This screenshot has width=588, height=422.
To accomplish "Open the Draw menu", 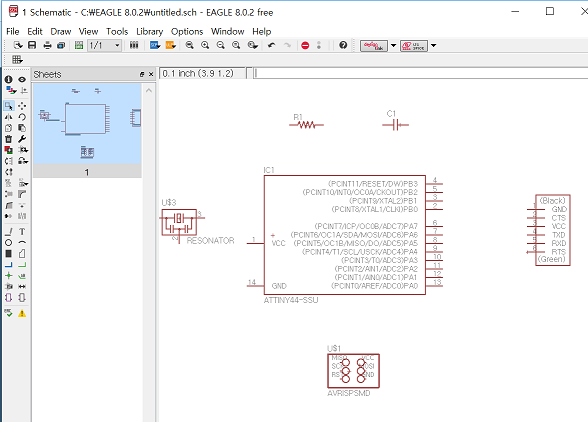I will click(x=61, y=32).
